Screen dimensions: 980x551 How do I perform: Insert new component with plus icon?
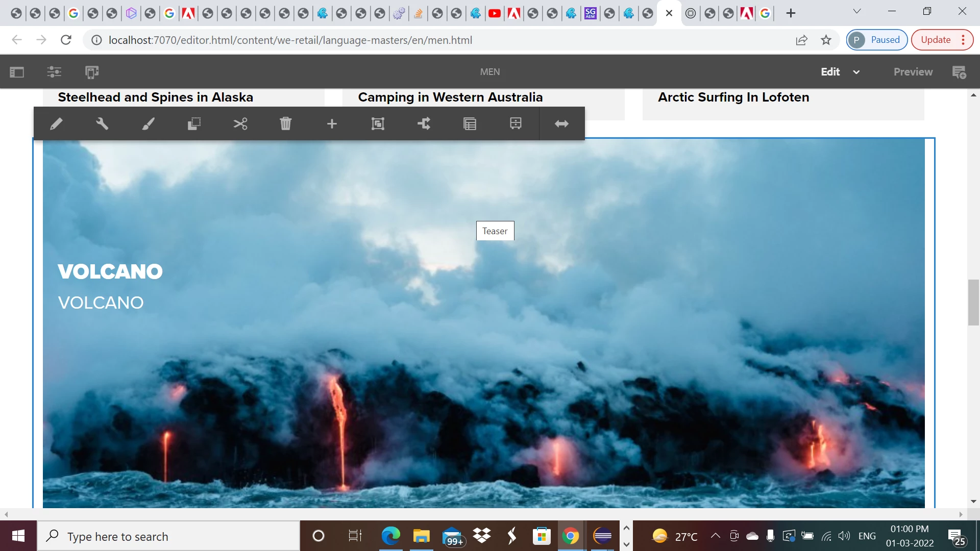(x=332, y=124)
